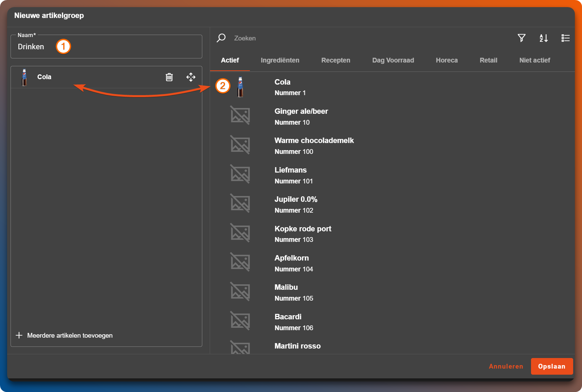582x392 pixels.
Task: Click the Zoeken search field
Action: [340, 38]
